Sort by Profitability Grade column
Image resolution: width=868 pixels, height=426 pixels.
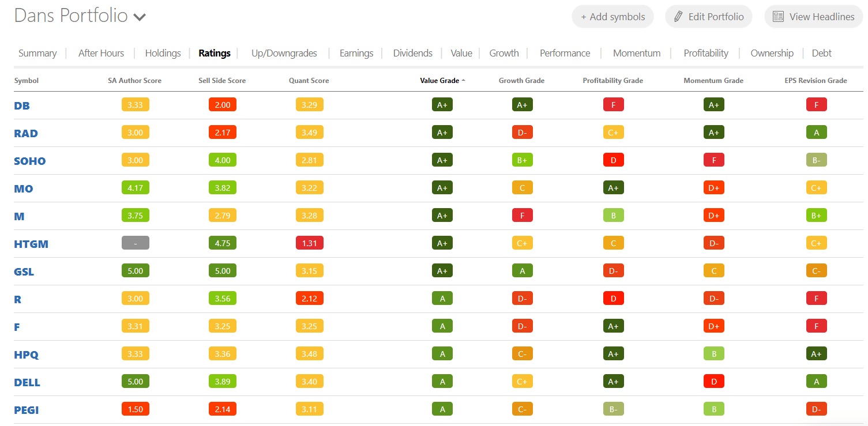[613, 81]
